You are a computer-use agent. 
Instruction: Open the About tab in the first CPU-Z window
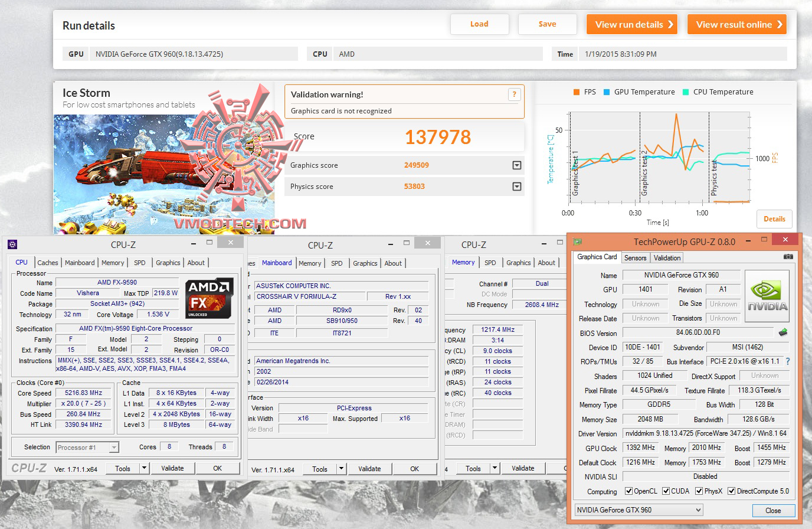[196, 263]
